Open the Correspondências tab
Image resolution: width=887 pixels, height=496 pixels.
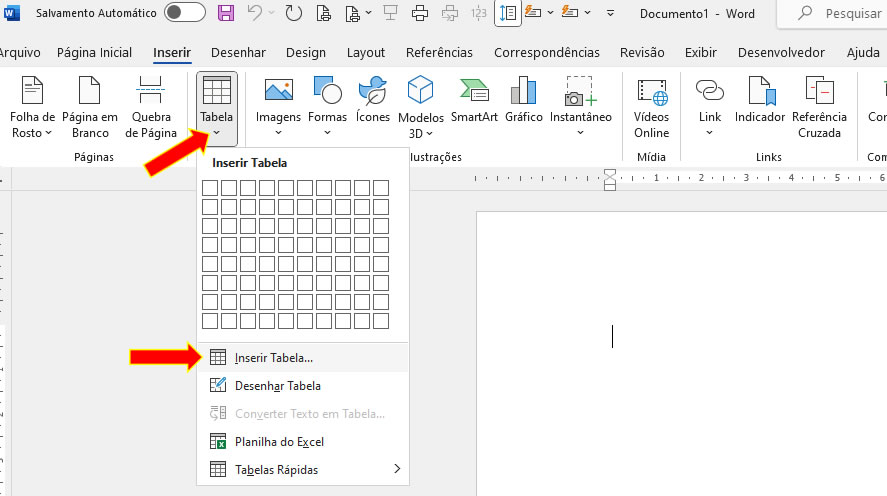(547, 53)
